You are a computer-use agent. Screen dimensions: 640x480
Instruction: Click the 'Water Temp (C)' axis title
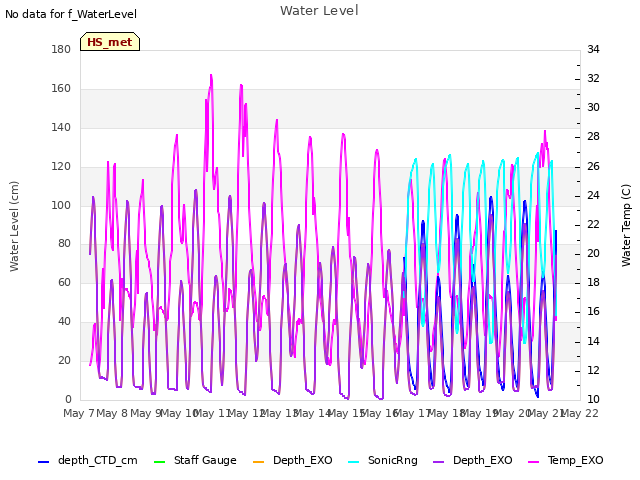(x=626, y=225)
